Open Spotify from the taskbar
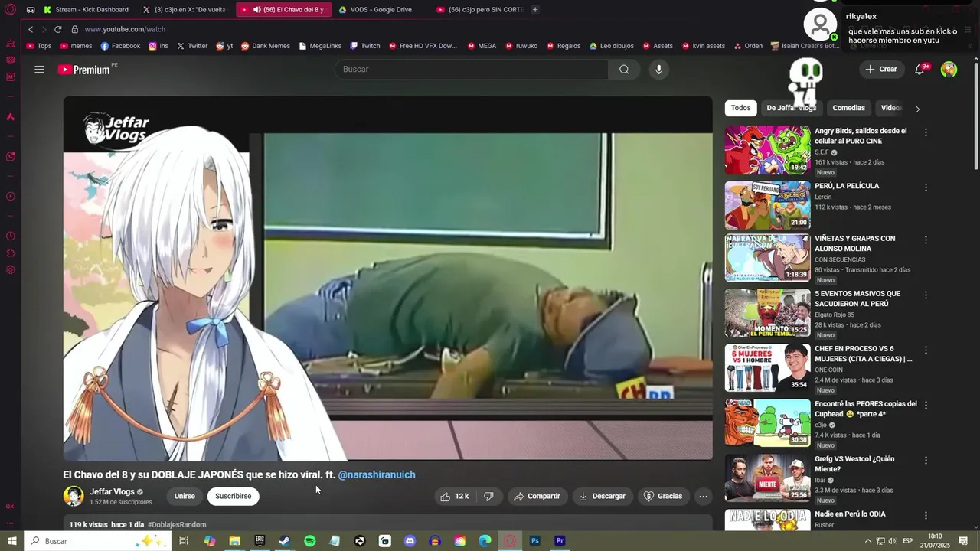980x551 pixels. point(309,541)
